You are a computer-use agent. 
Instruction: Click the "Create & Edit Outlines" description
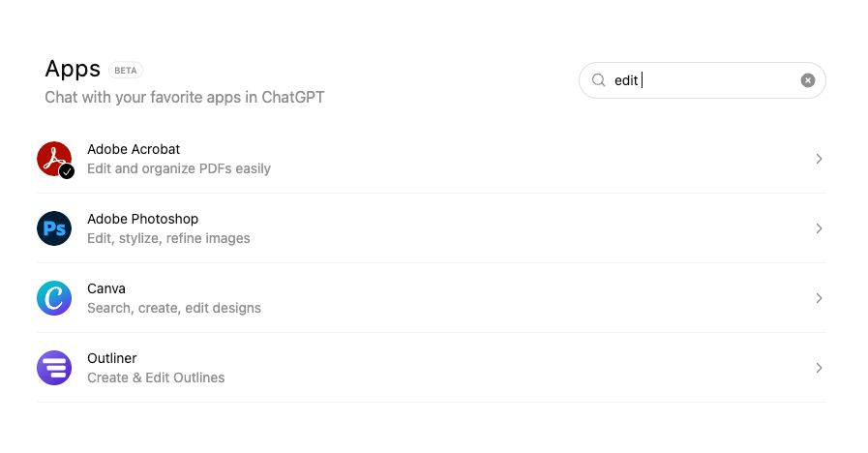(x=156, y=377)
